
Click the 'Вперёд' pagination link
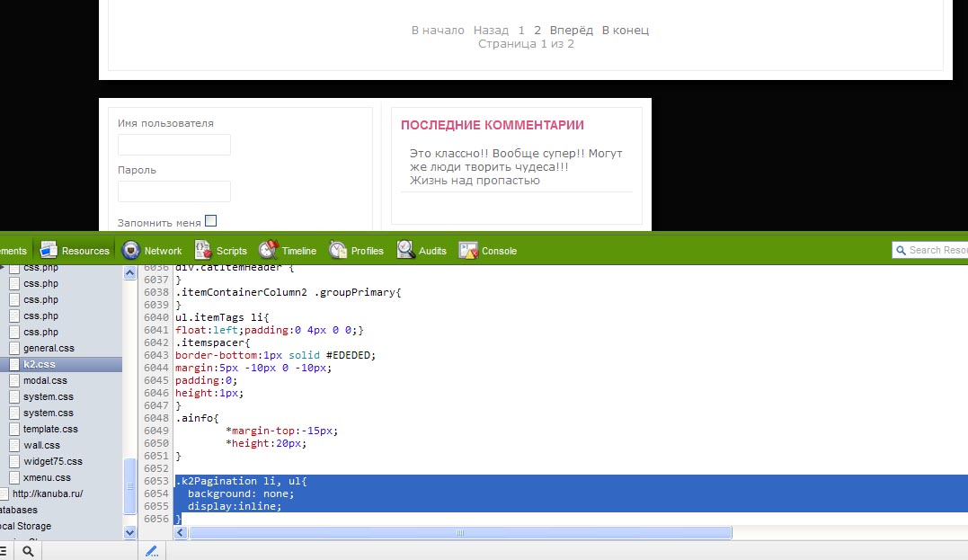[571, 31]
